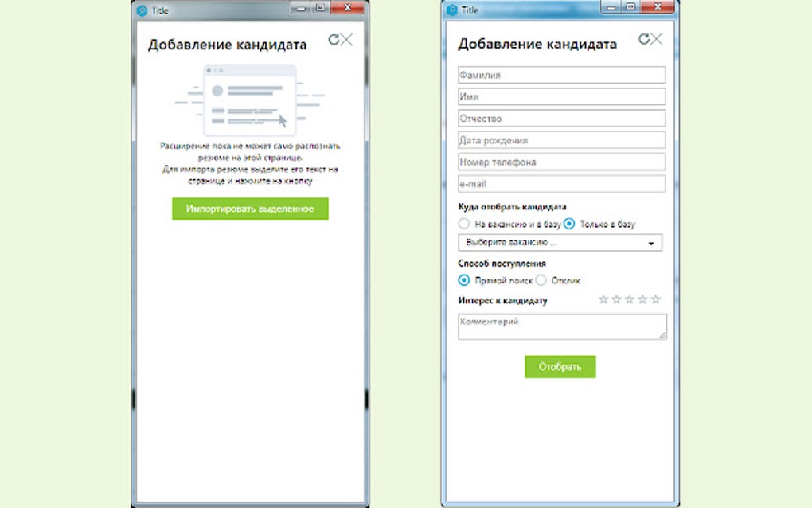Focus the Дата рождения field
The height and width of the screenshot is (508, 812).
[562, 140]
